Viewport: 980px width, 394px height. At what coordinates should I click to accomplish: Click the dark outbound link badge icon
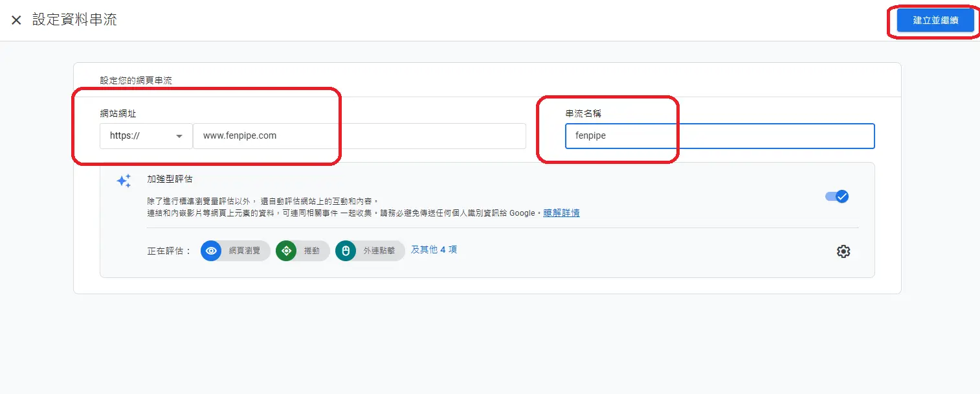(346, 251)
